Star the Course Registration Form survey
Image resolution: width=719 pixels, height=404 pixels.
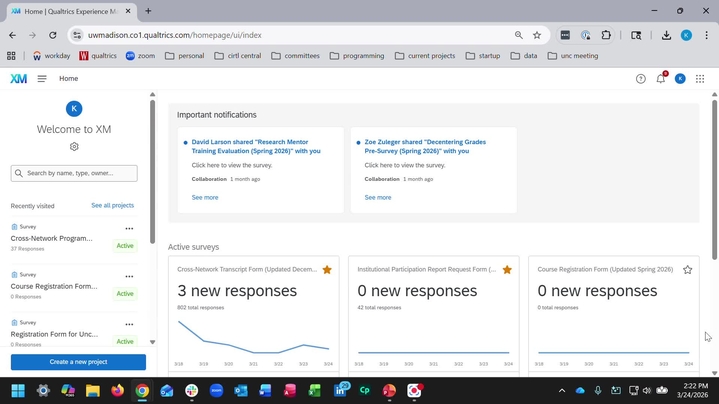[687, 269]
